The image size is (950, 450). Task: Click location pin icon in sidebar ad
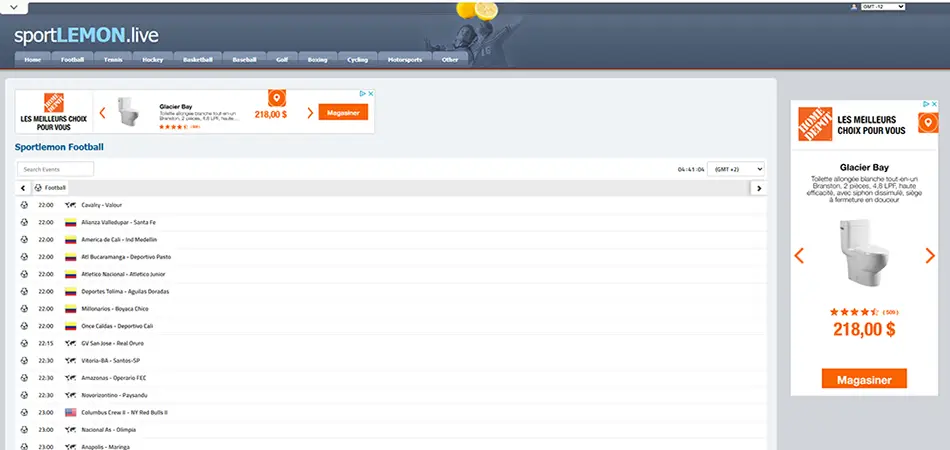[928, 123]
